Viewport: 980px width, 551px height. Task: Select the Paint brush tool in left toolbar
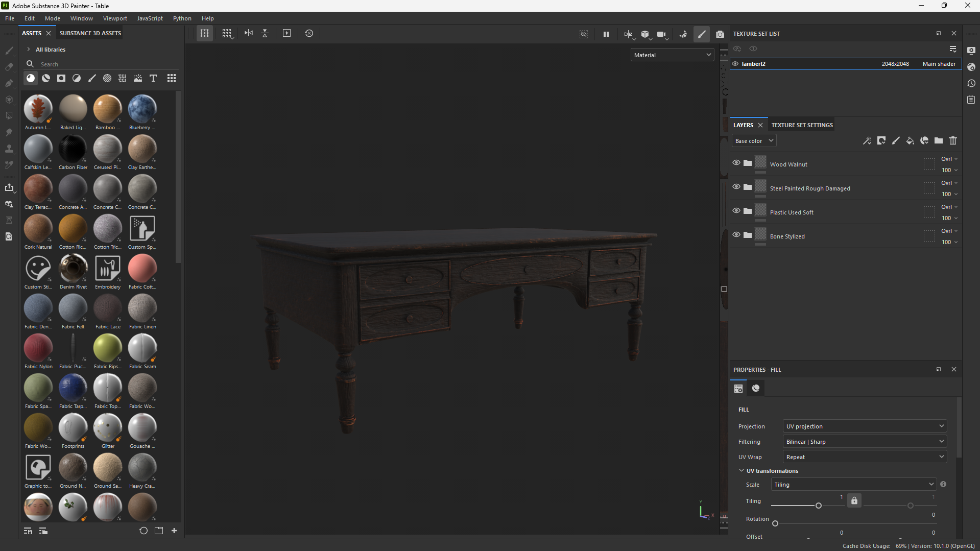click(9, 51)
